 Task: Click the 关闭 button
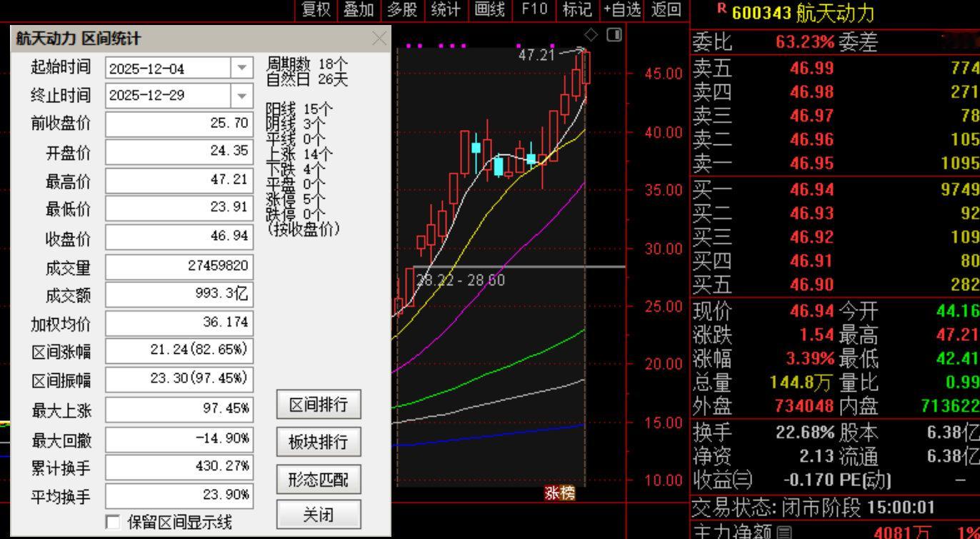tap(319, 515)
